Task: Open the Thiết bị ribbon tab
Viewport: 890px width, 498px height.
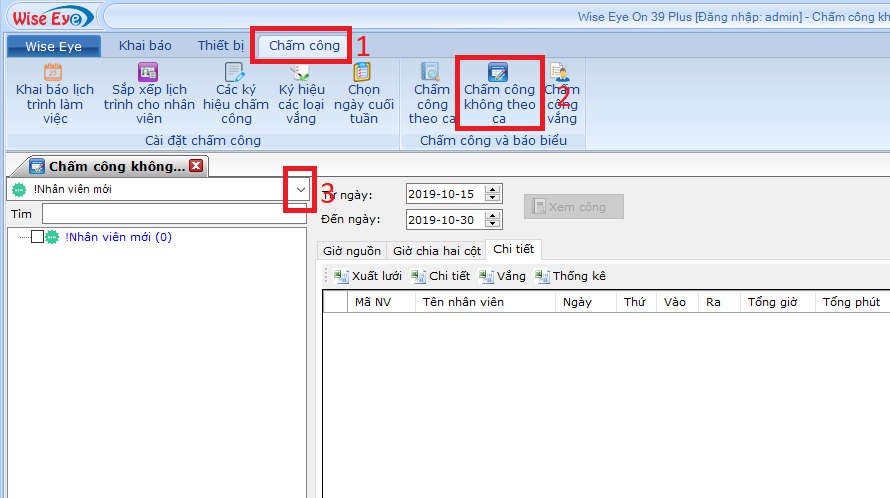Action: 221,46
